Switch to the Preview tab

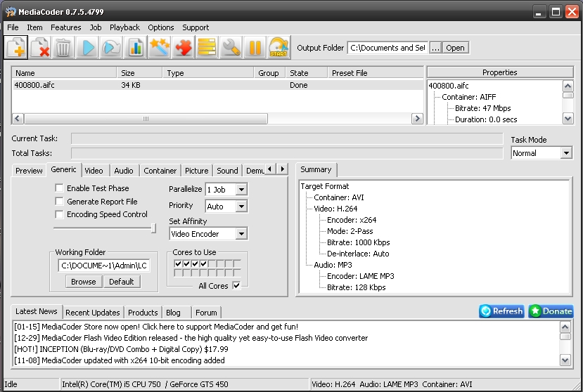[29, 171]
